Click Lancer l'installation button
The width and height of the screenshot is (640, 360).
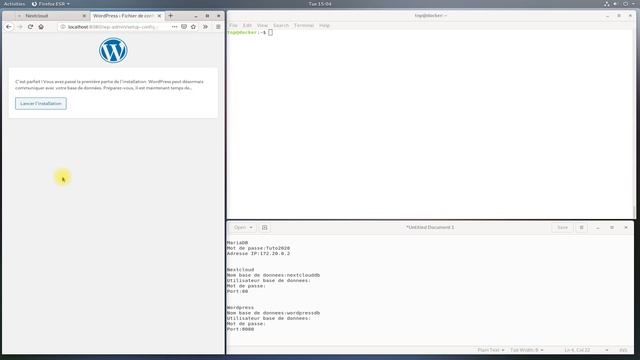[x=41, y=104]
